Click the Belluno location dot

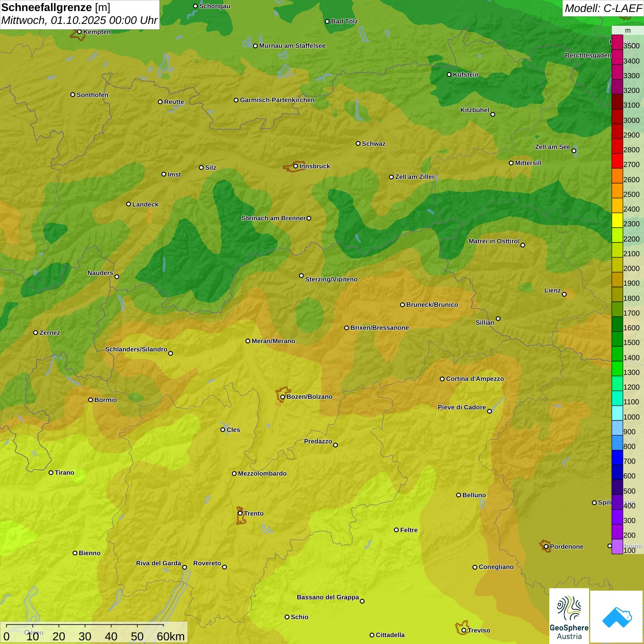tap(459, 495)
